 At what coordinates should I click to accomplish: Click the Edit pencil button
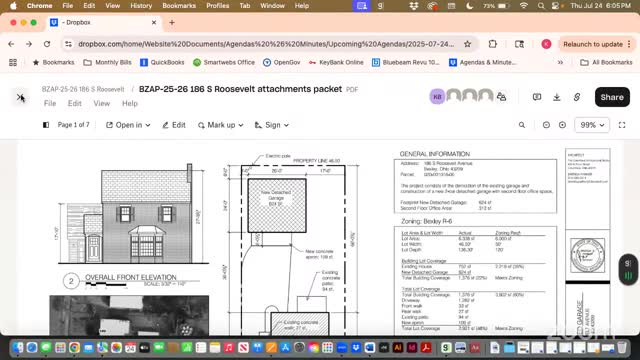point(174,125)
